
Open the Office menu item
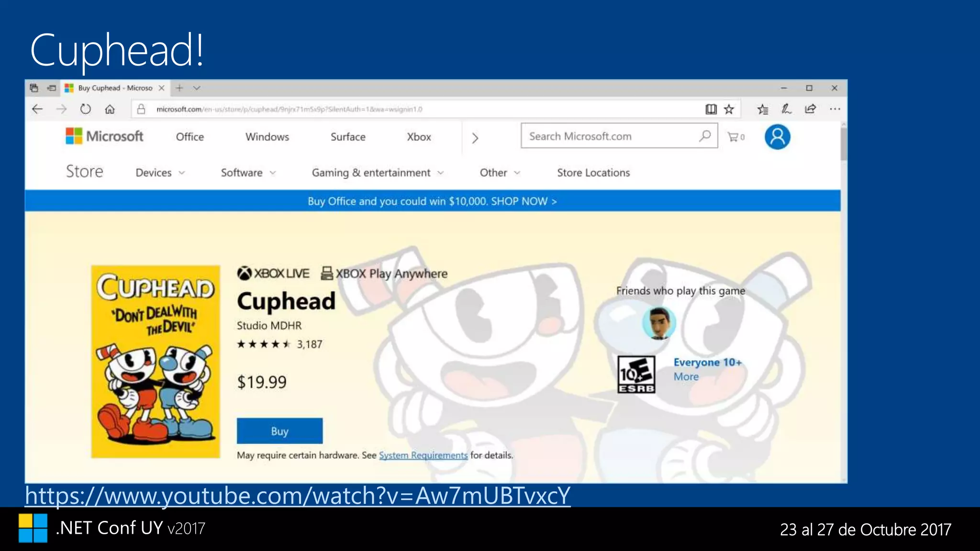189,137
